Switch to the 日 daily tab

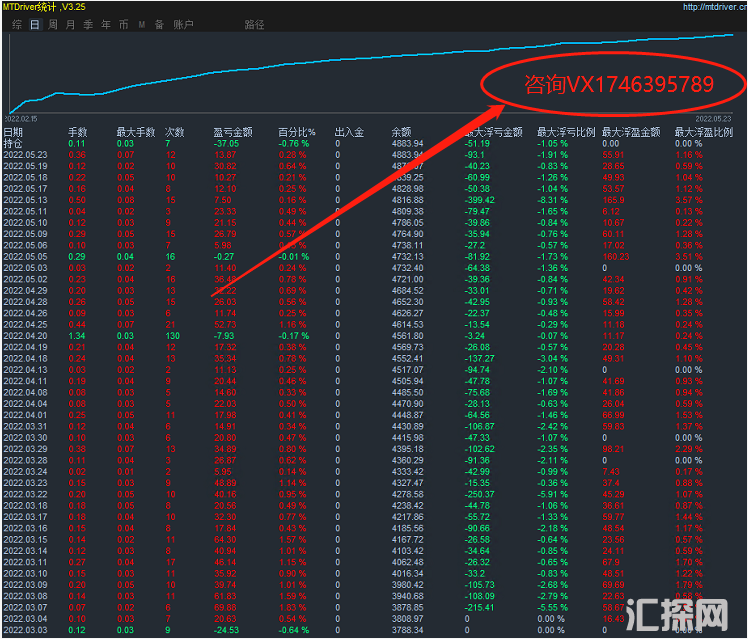coord(35,23)
